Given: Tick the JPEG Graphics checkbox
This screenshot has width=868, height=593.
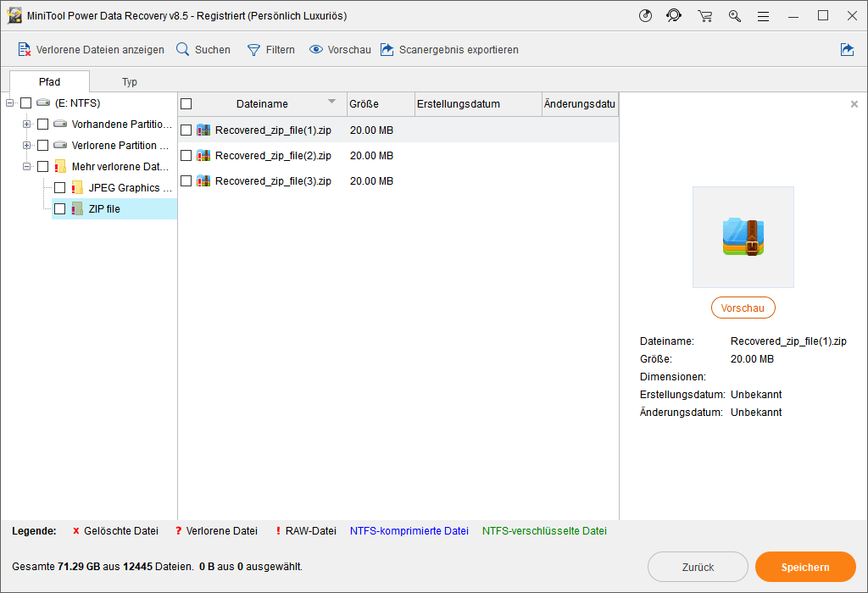Looking at the screenshot, I should click(x=60, y=187).
